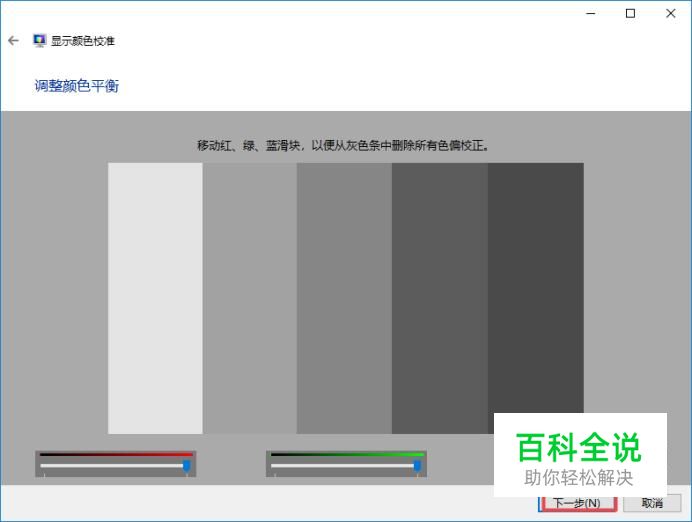
Task: Click the 取消 cancel button
Action: (652, 503)
